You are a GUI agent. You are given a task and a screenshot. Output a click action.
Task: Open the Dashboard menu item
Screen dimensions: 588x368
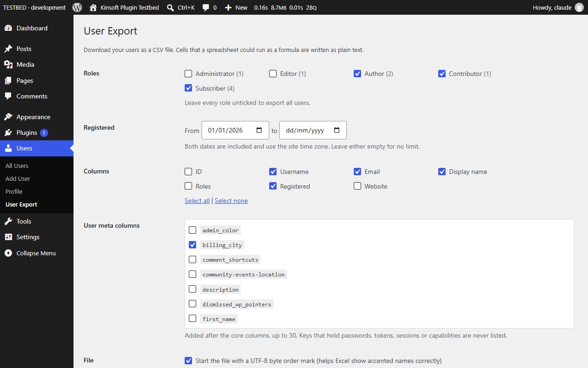pyautogui.click(x=37, y=28)
